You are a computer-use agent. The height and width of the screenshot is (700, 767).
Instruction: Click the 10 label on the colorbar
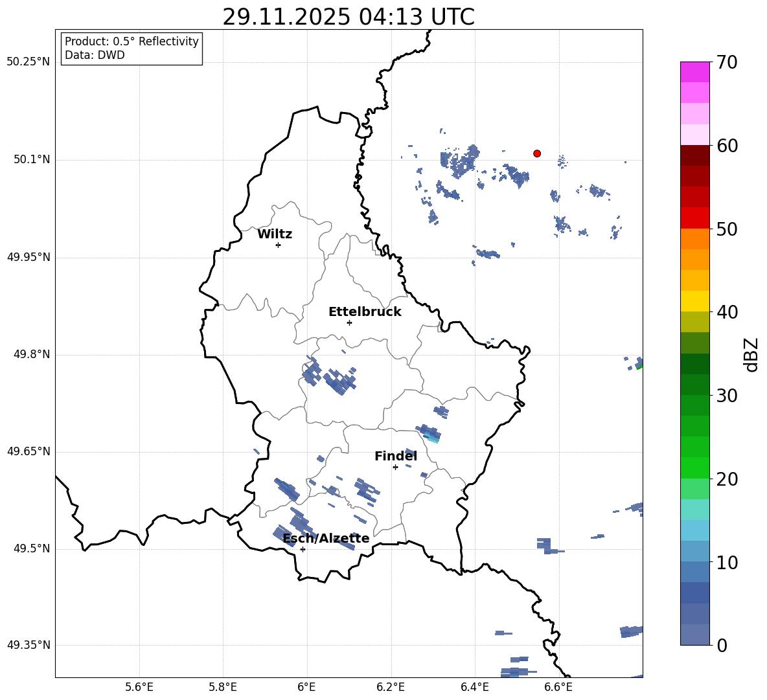tap(727, 563)
